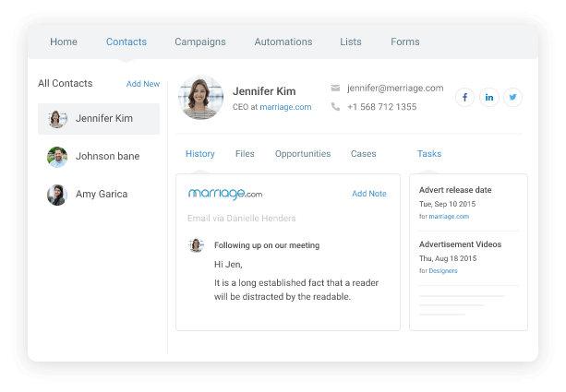Viewport: 566px width, 392px height.
Task: Go to the Home menu
Action: (x=64, y=42)
